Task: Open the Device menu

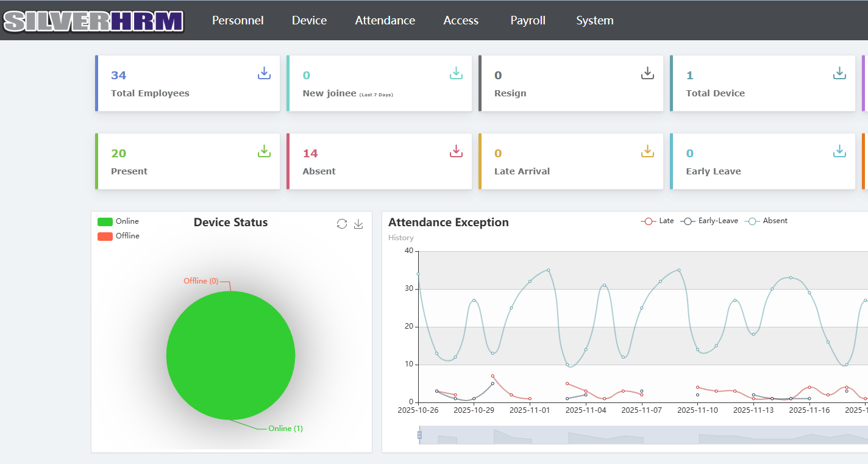Action: tap(309, 20)
